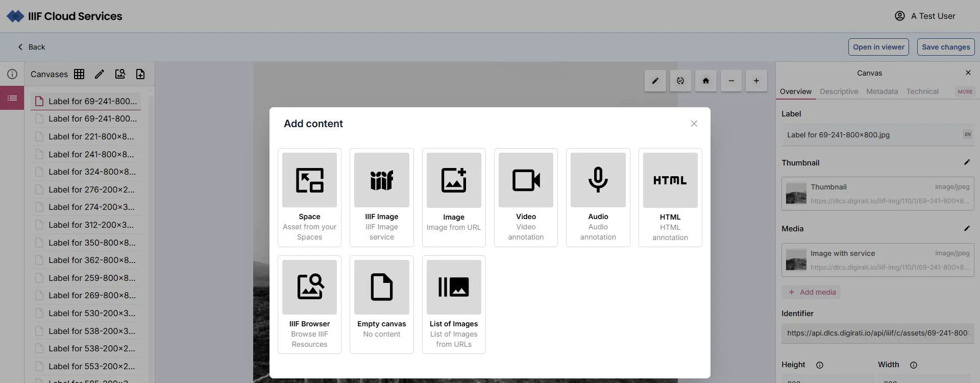980x383 pixels.
Task: Select canvas 'Label for 276-200×2...'
Action: pyautogui.click(x=86, y=189)
